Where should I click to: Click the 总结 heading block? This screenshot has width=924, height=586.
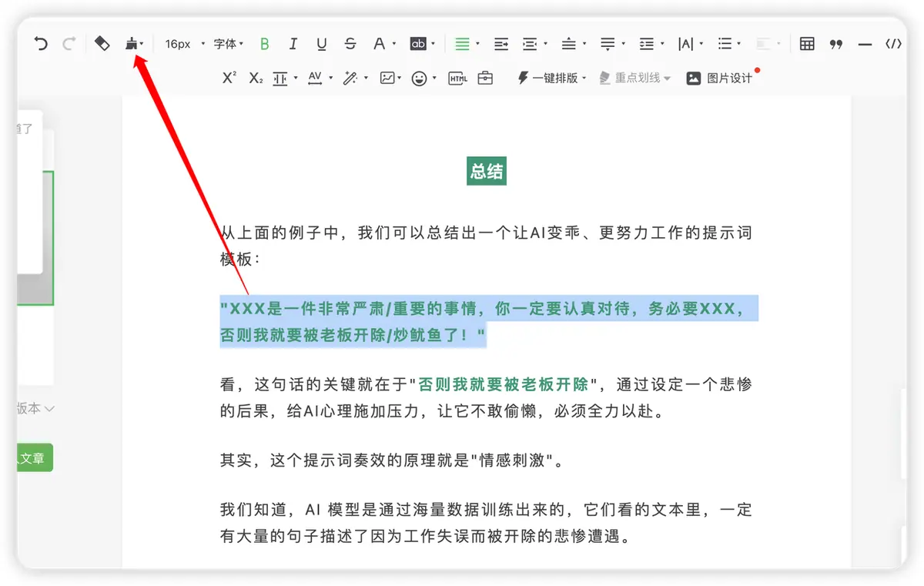(x=487, y=171)
